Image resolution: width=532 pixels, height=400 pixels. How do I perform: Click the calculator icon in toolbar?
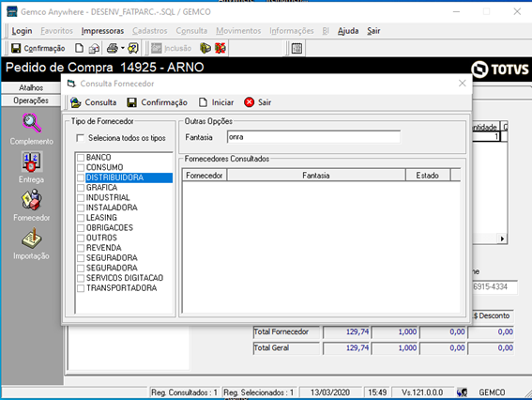tap(296, 48)
